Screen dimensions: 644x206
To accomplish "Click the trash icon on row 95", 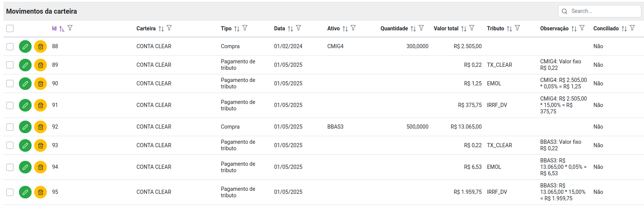I will pos(40,192).
